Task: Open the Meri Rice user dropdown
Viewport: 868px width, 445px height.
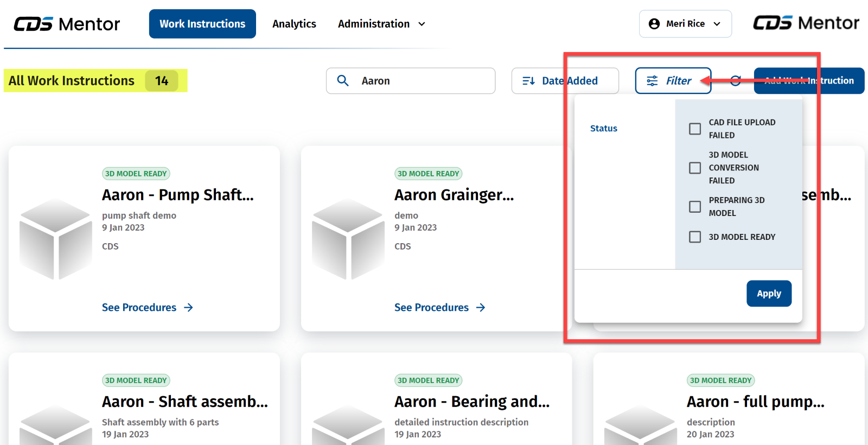Action: point(685,24)
